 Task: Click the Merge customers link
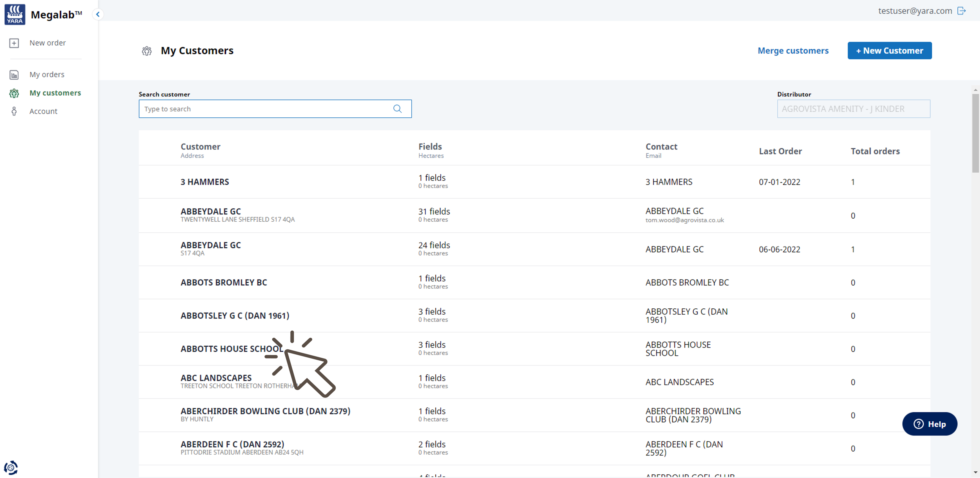point(793,51)
